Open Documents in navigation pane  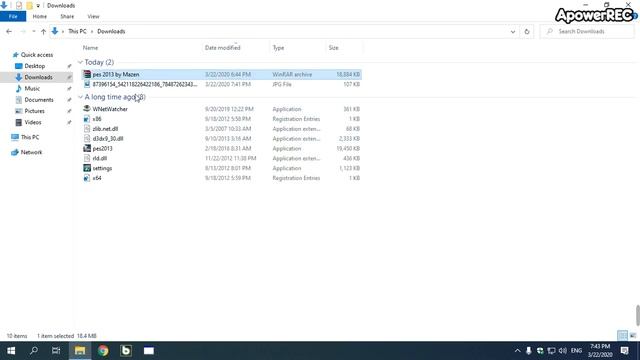(38, 100)
